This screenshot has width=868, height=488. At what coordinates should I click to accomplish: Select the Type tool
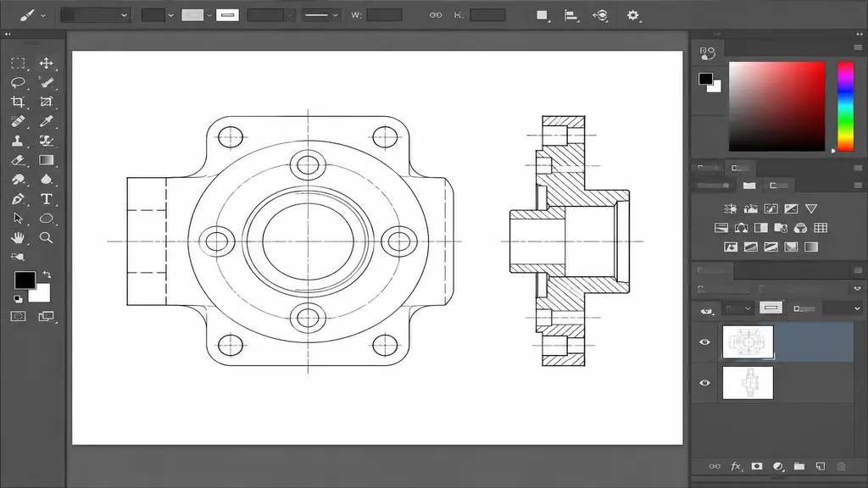tap(47, 198)
